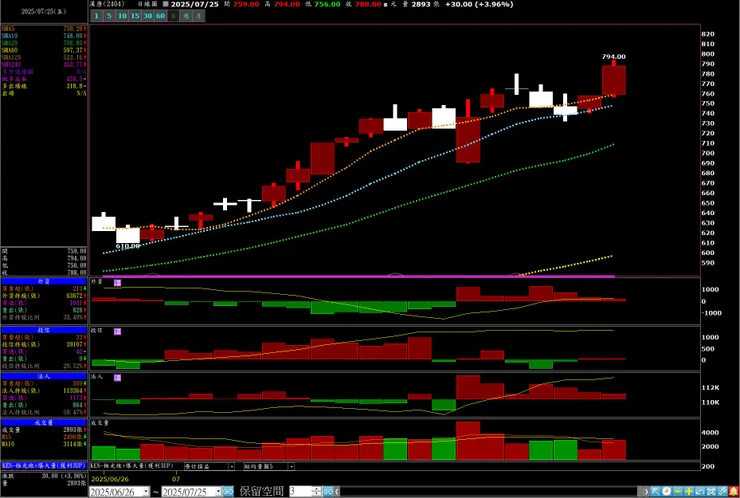Viewport: 740px width, 498px height.
Task: Switch chart to 15-minute timeframe
Action: (x=135, y=16)
